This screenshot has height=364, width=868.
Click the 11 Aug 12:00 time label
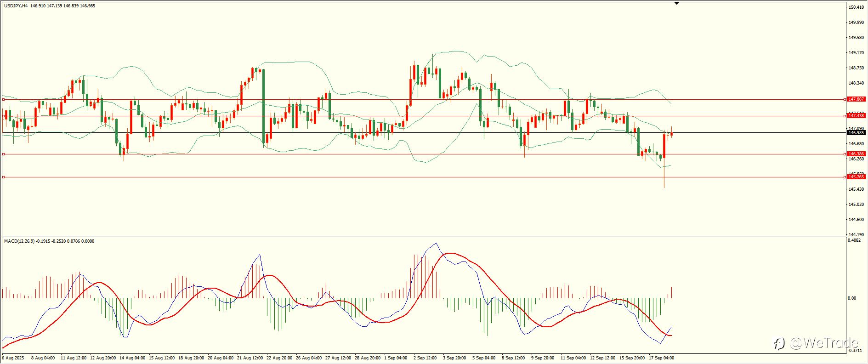coord(74,358)
